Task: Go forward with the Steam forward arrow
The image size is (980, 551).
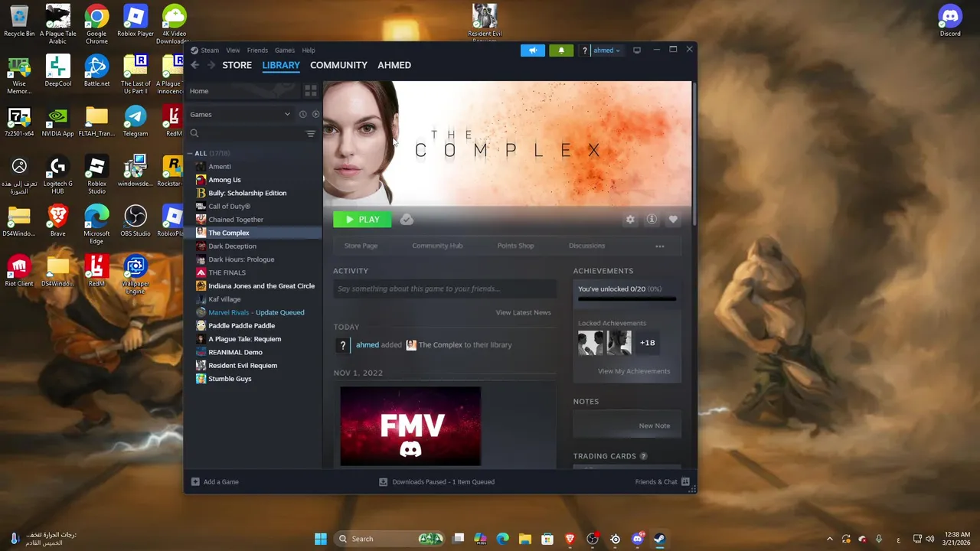Action: tap(211, 65)
